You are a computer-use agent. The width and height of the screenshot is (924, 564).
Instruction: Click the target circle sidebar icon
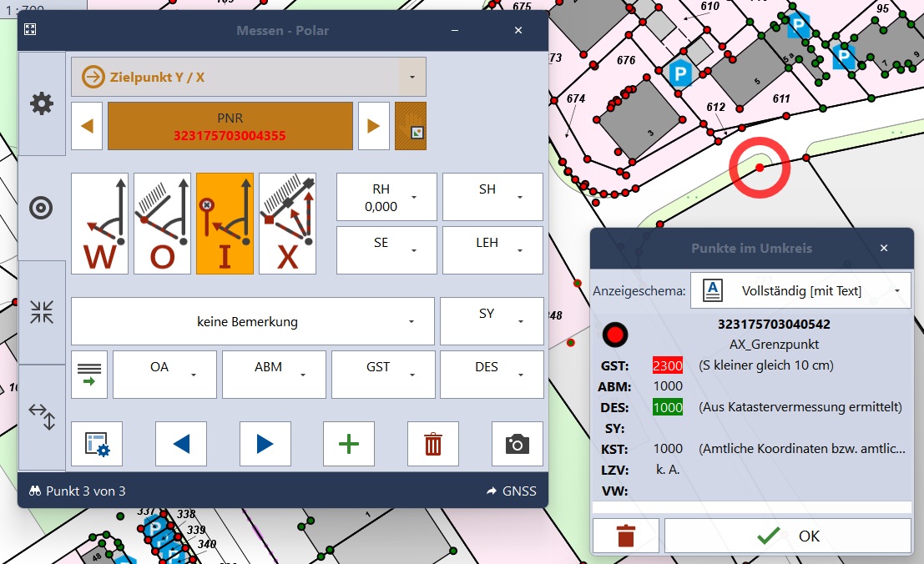point(42,208)
